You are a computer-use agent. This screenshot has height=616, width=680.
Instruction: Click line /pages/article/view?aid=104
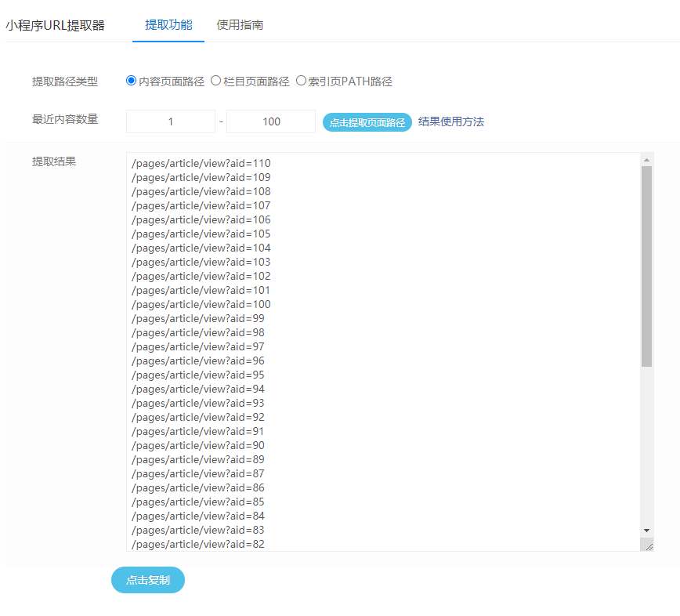pyautogui.click(x=201, y=248)
